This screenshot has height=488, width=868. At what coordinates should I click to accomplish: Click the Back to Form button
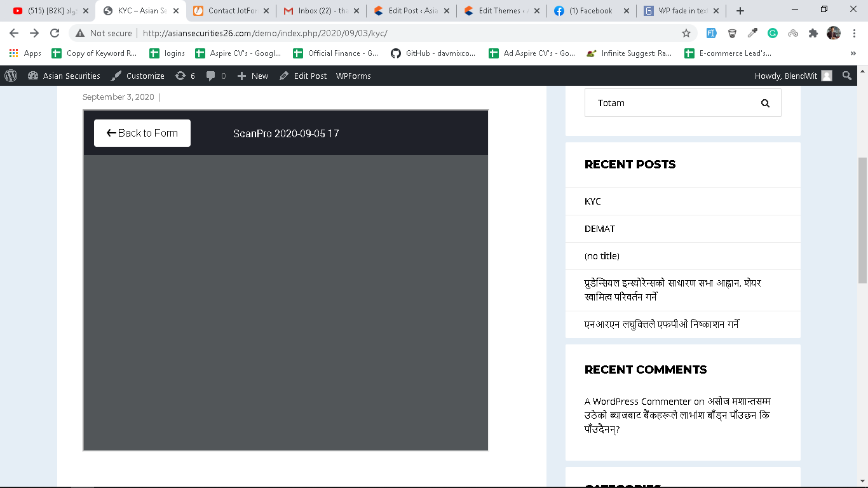pos(142,133)
